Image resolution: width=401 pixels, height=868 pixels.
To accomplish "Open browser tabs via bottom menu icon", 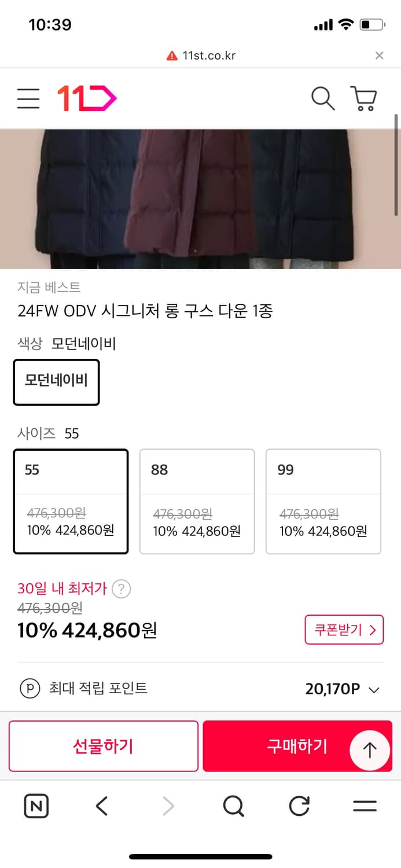I will (x=365, y=806).
